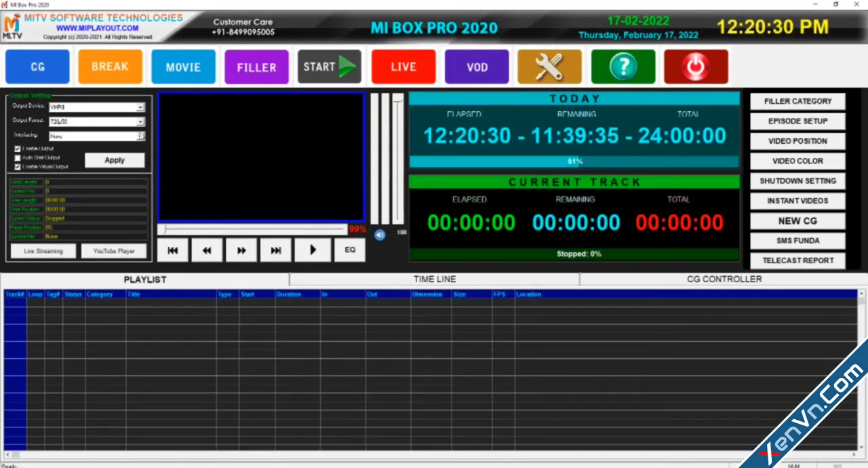868x468 pixels.
Task: Open help with the question mark icon
Action: click(623, 67)
